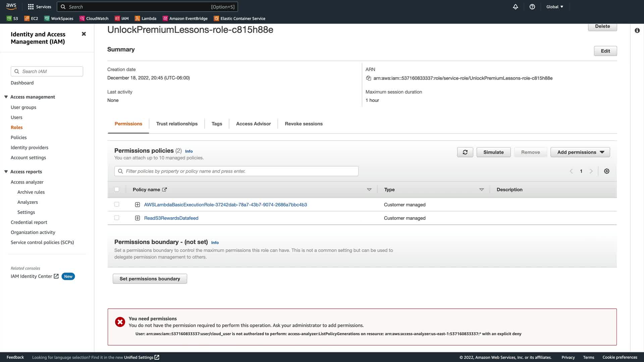Open the info panel icon at right edge
644x362 pixels.
637,31
